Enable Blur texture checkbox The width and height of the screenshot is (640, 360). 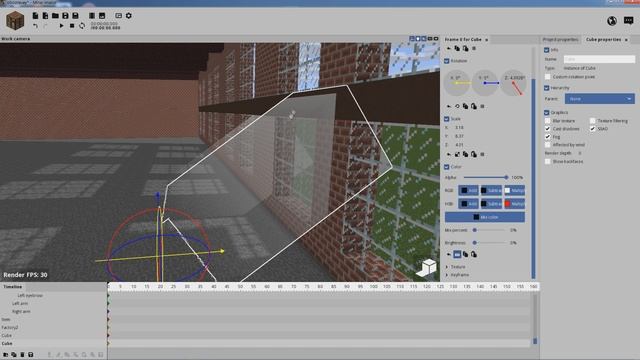coord(548,121)
